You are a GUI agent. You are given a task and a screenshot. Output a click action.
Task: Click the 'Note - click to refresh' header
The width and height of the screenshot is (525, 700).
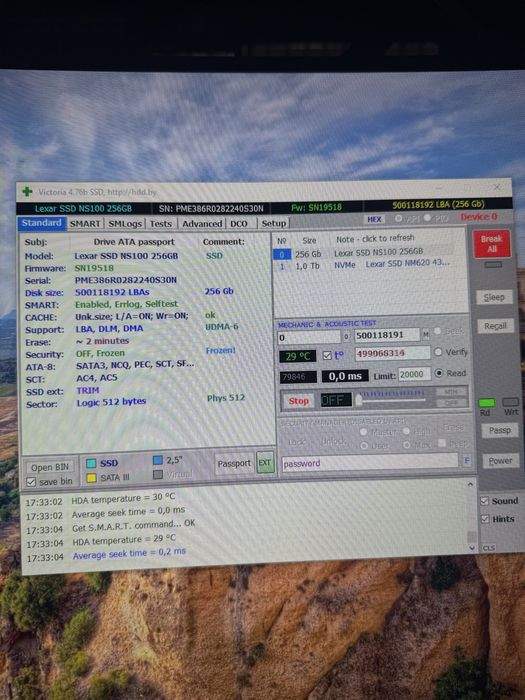point(375,239)
